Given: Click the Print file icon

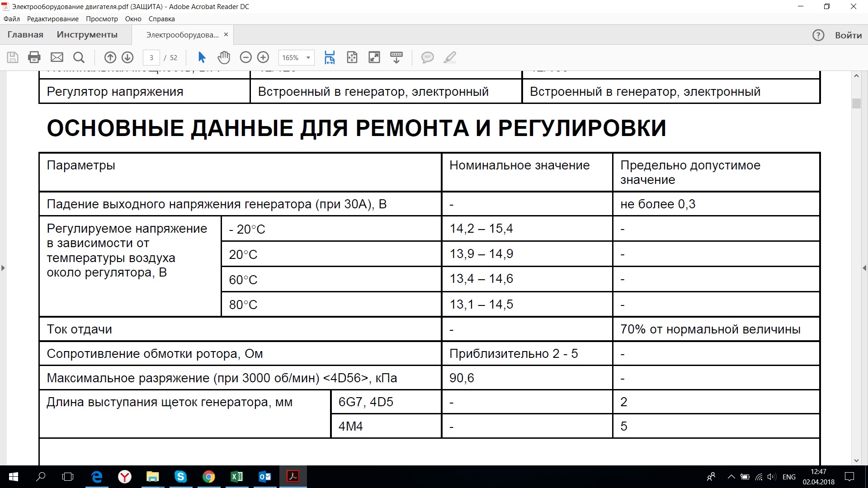Looking at the screenshot, I should pos(34,57).
